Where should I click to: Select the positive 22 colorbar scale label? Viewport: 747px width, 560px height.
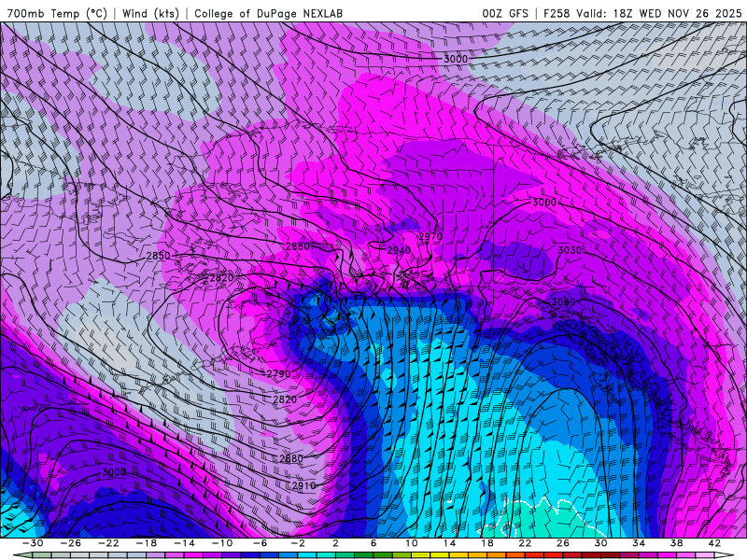[525, 543]
